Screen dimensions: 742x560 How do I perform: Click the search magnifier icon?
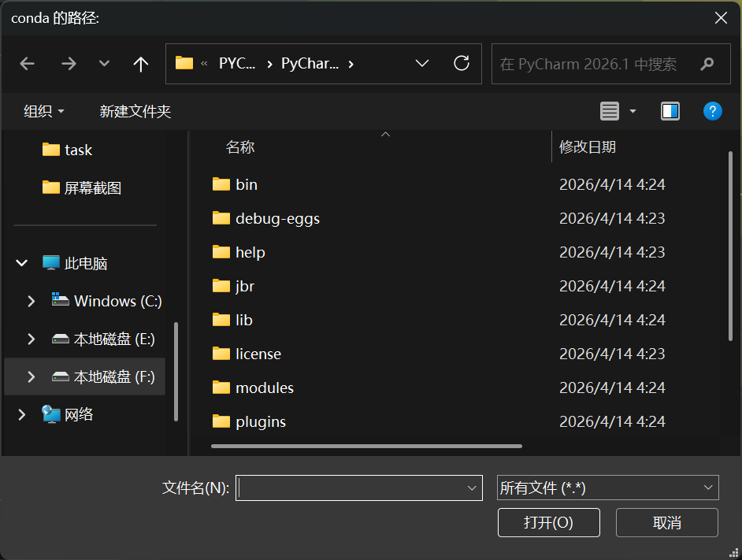(x=707, y=64)
